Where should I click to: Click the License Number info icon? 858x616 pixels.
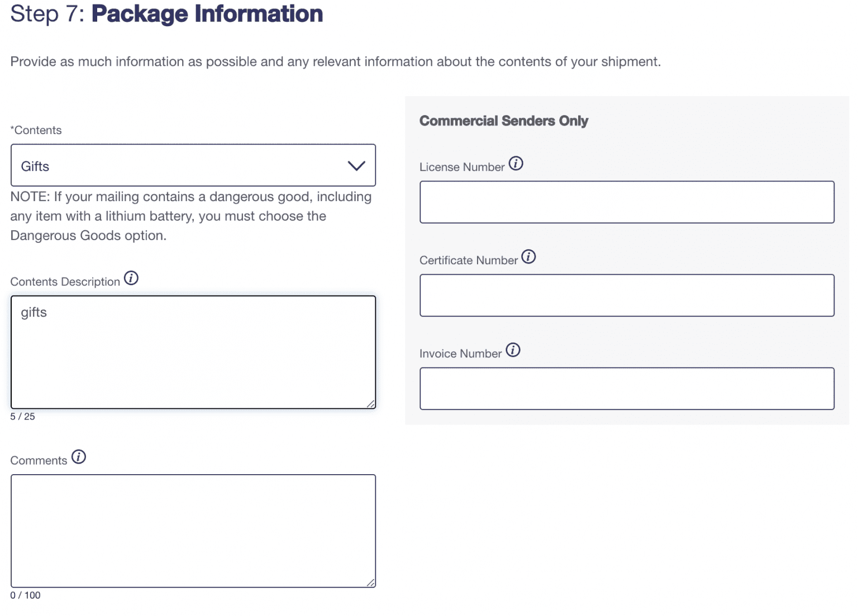click(x=517, y=163)
